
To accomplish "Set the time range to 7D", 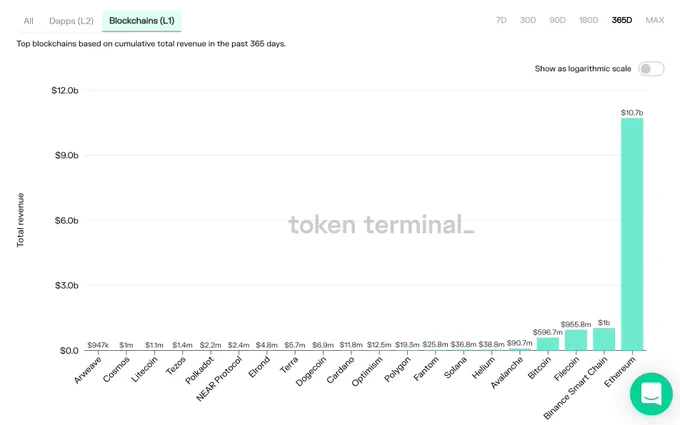I will pos(501,20).
